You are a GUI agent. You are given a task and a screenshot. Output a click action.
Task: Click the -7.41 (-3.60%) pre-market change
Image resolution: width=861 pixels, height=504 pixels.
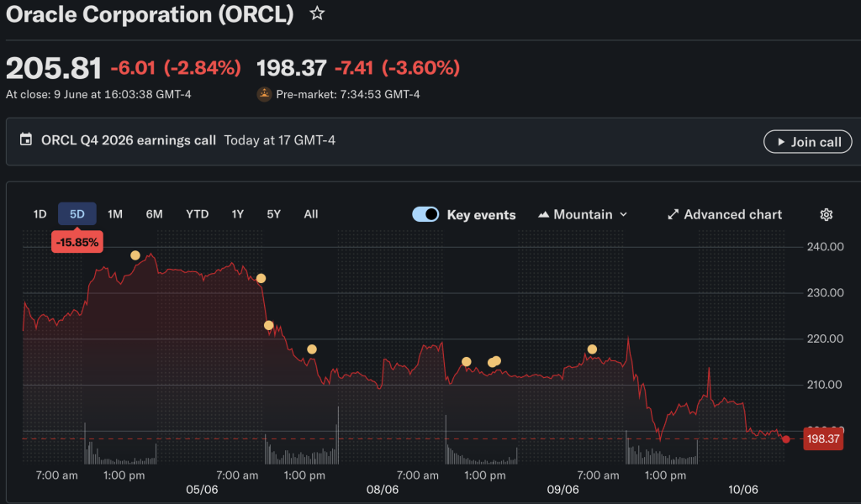397,68
